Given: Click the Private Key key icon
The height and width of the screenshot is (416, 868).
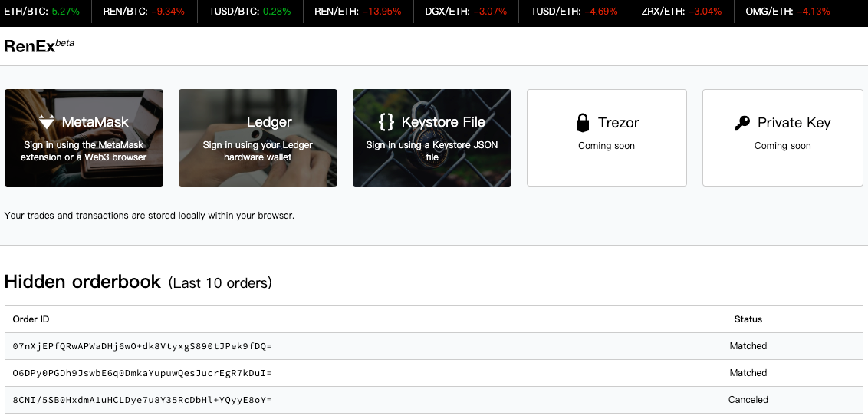Looking at the screenshot, I should point(742,123).
